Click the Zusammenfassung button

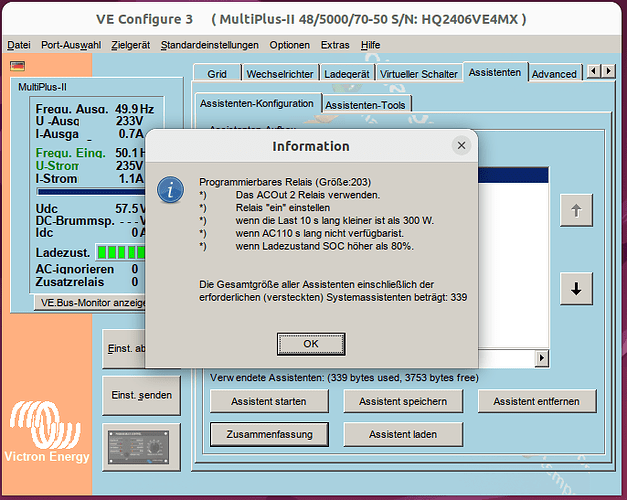(x=270, y=434)
